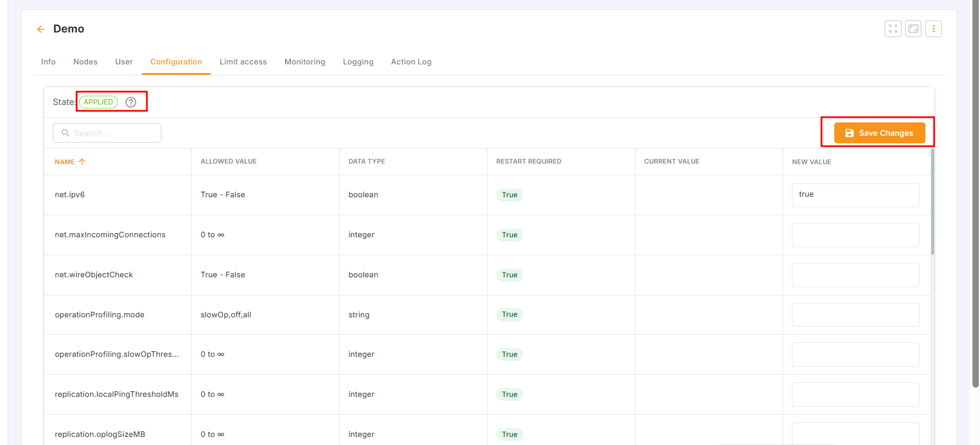Focus the Search parameters field
This screenshot has height=445, width=980.
pos(107,133)
